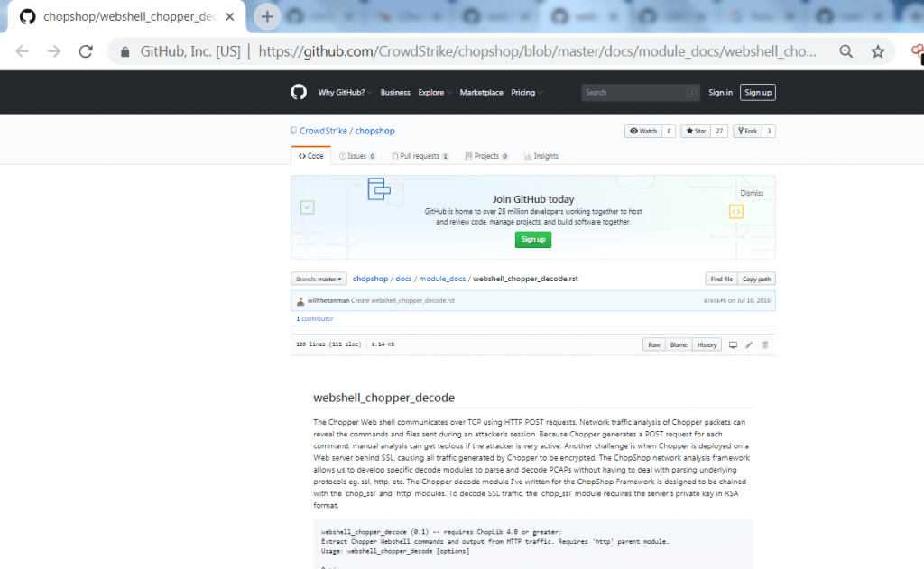Open the CrowdStrike owner link
Image resolution: width=924 pixels, height=569 pixels.
pyautogui.click(x=323, y=131)
